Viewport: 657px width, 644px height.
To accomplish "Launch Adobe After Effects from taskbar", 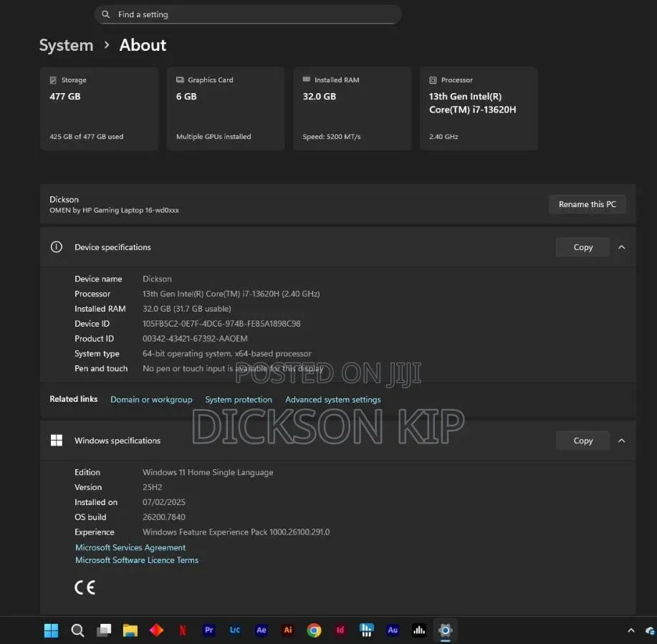I will [x=262, y=630].
